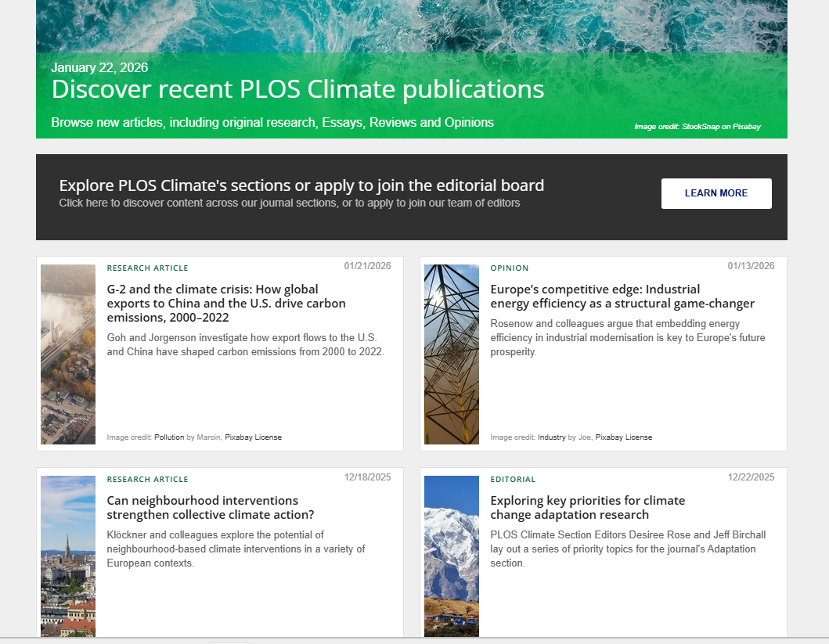829x644 pixels.
Task: Open the Pollution image credit link
Action: point(169,437)
